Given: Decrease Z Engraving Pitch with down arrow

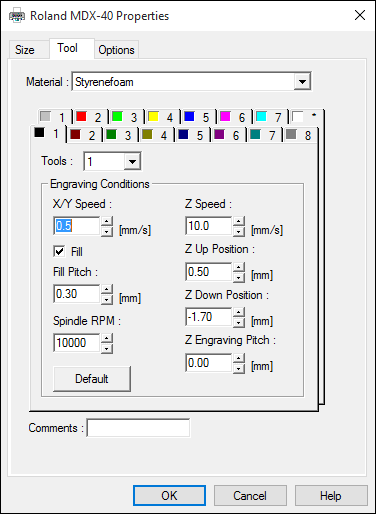Looking at the screenshot, I should tap(239, 368).
